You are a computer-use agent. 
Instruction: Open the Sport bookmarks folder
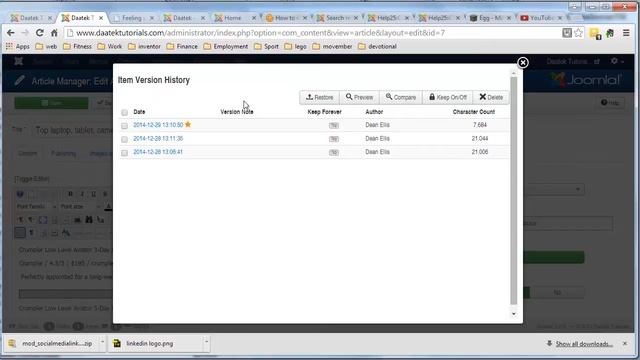[266, 47]
